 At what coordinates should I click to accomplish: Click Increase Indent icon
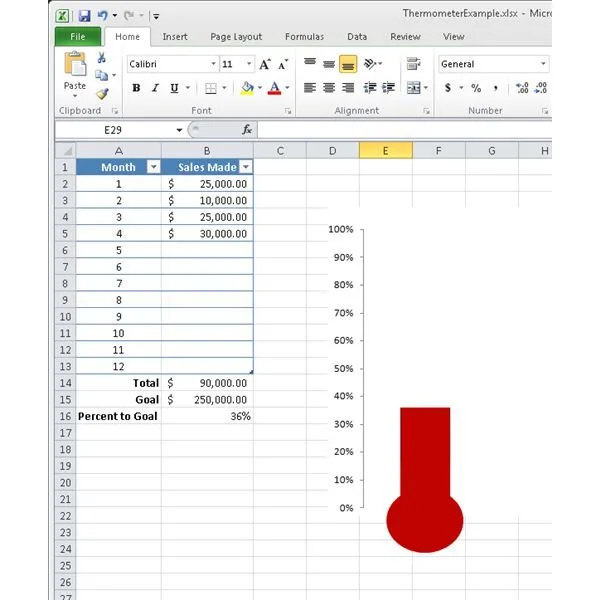point(388,88)
